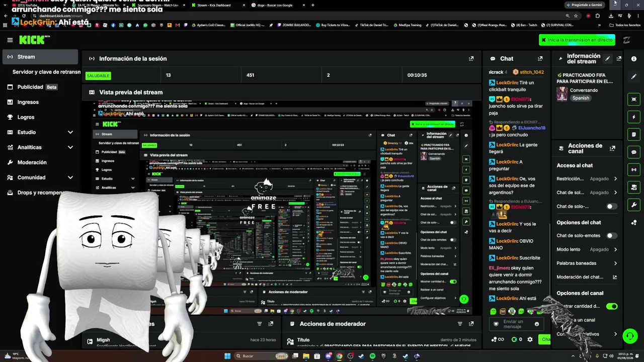Open the info icon in the right sidebar

point(634,59)
